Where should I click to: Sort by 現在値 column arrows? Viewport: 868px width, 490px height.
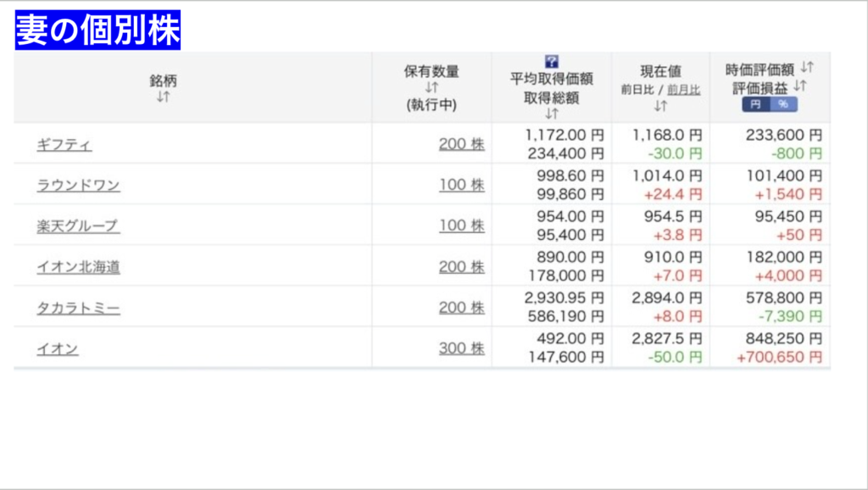click(660, 106)
